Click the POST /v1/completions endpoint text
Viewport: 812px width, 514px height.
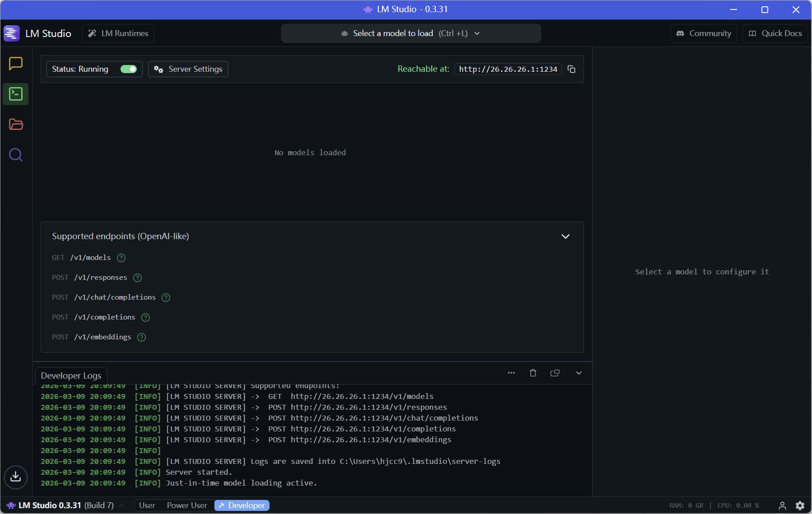(x=93, y=317)
